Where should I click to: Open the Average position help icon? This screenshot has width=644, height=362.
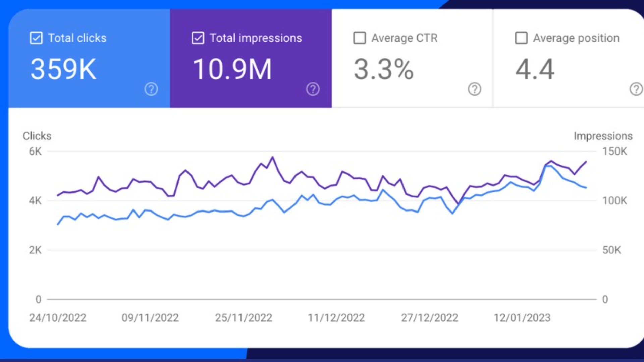coord(635,89)
